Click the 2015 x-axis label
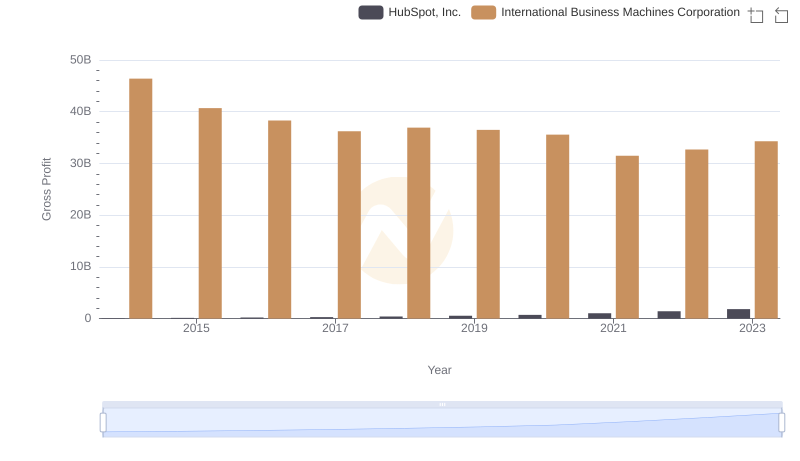The image size is (800, 461). pyautogui.click(x=196, y=328)
